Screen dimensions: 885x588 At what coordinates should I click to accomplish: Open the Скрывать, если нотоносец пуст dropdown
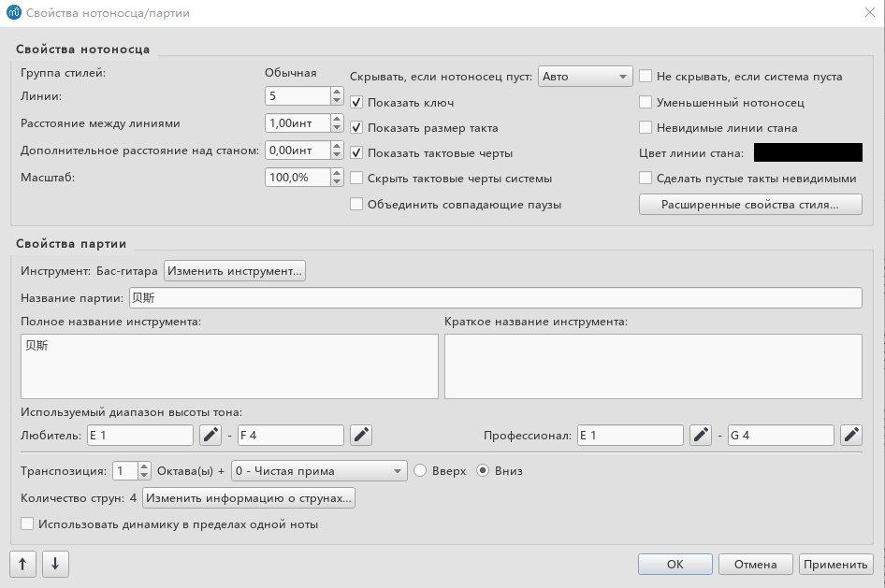click(x=587, y=77)
